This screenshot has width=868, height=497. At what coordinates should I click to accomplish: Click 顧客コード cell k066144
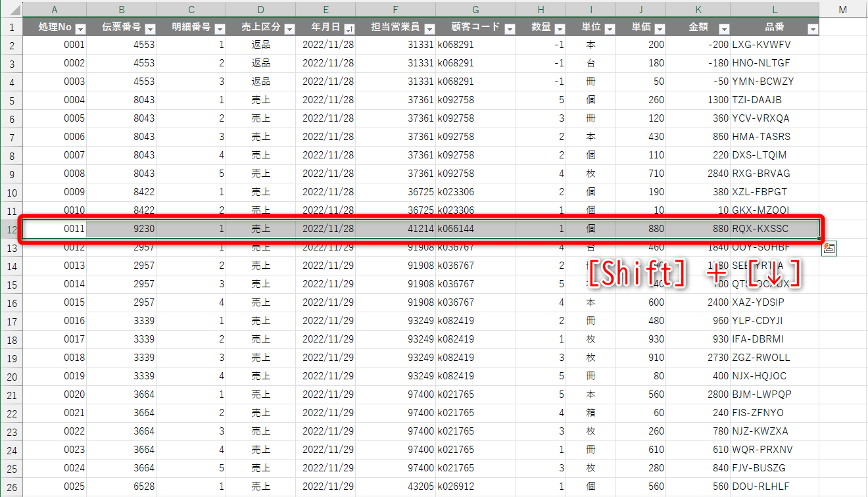tap(475, 229)
